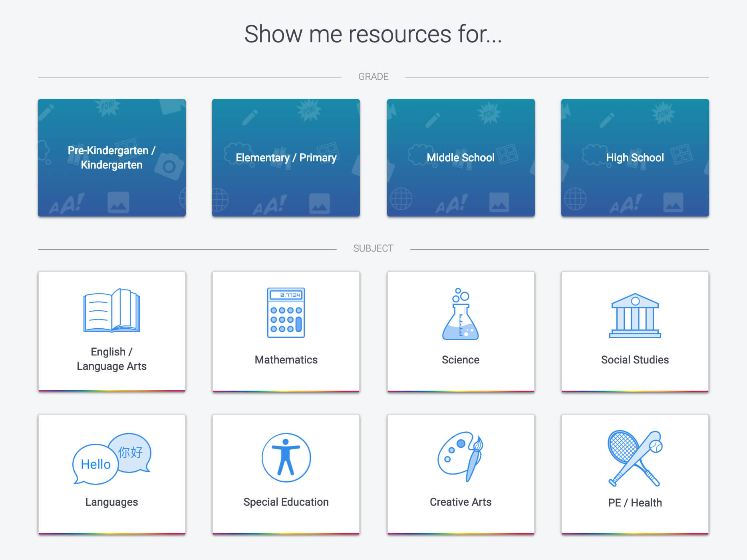Screen dimensions: 747x560
Task: Open Middle School resources
Action: click(x=460, y=158)
